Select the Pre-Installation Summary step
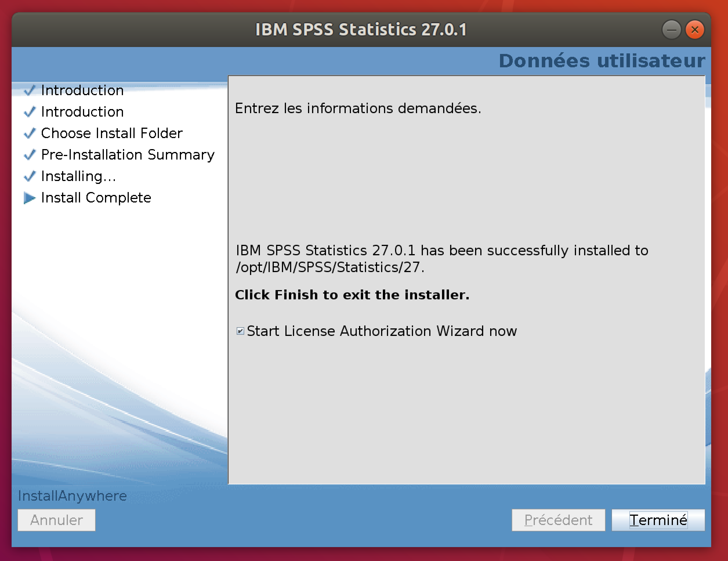Screen dimensions: 728x561 pyautogui.click(x=128, y=155)
